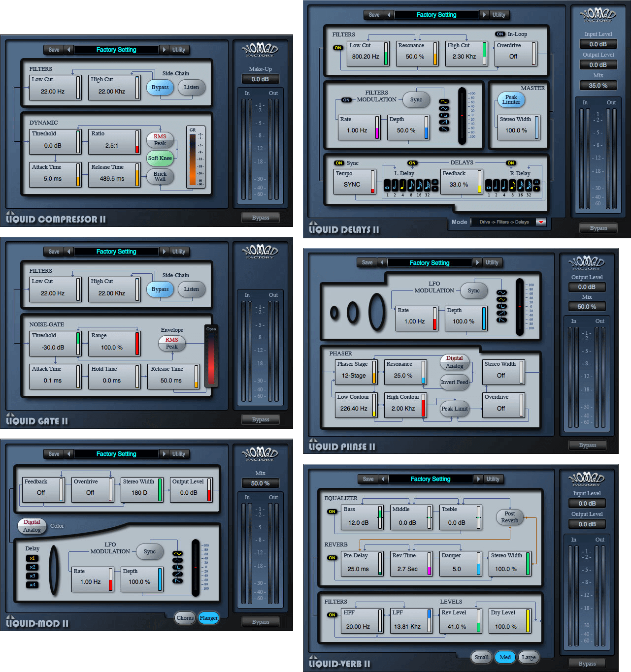631x672 pixels.
Task: Set L-Delay to thirty-second note
Action: (x=428, y=185)
